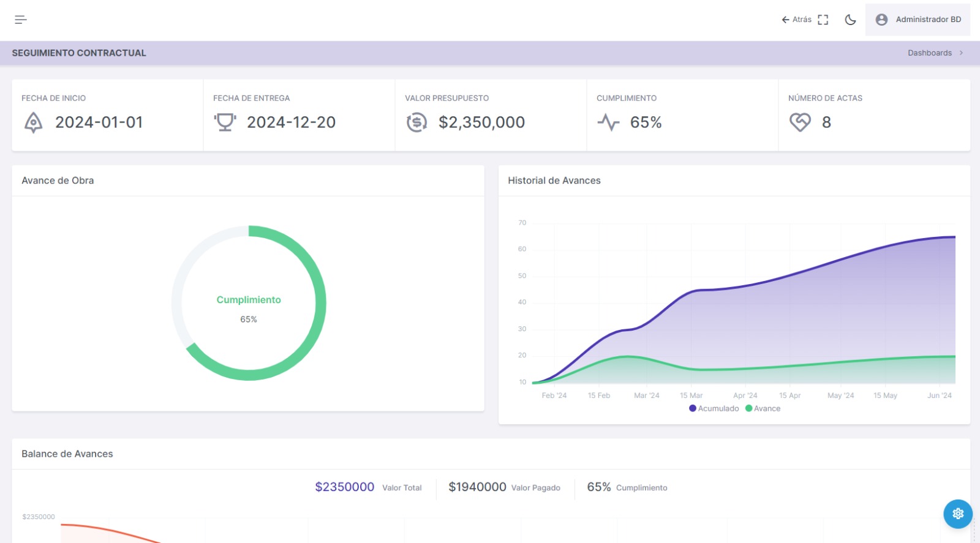980x543 pixels.
Task: Expand the Dashboards breadcrumb chevron
Action: pyautogui.click(x=961, y=53)
